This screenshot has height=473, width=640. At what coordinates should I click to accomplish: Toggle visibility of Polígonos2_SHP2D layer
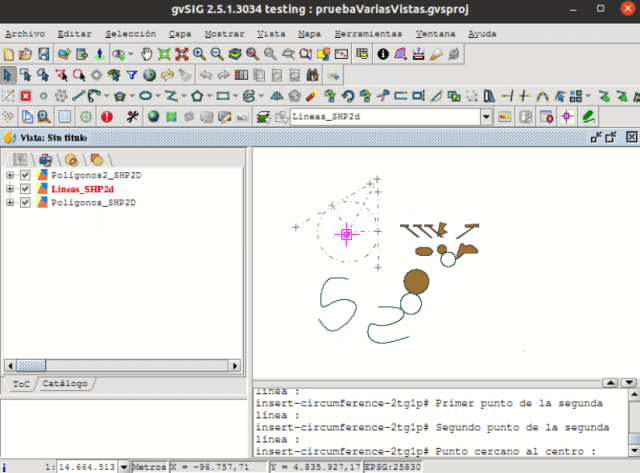[x=25, y=175]
